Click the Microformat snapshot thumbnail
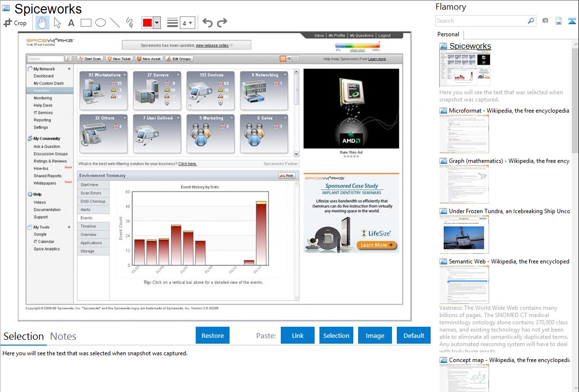This screenshot has height=392, width=579. coord(464,134)
